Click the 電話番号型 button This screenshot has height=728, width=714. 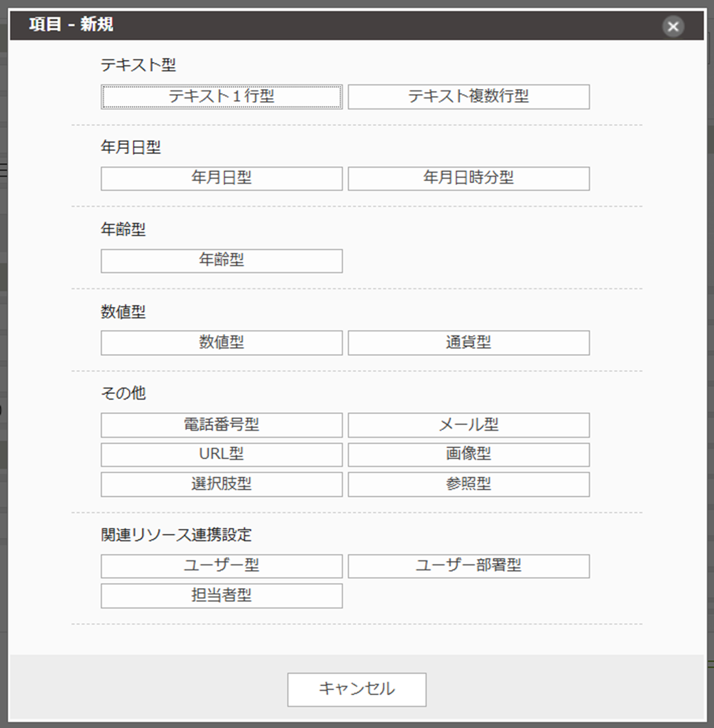[x=221, y=425]
